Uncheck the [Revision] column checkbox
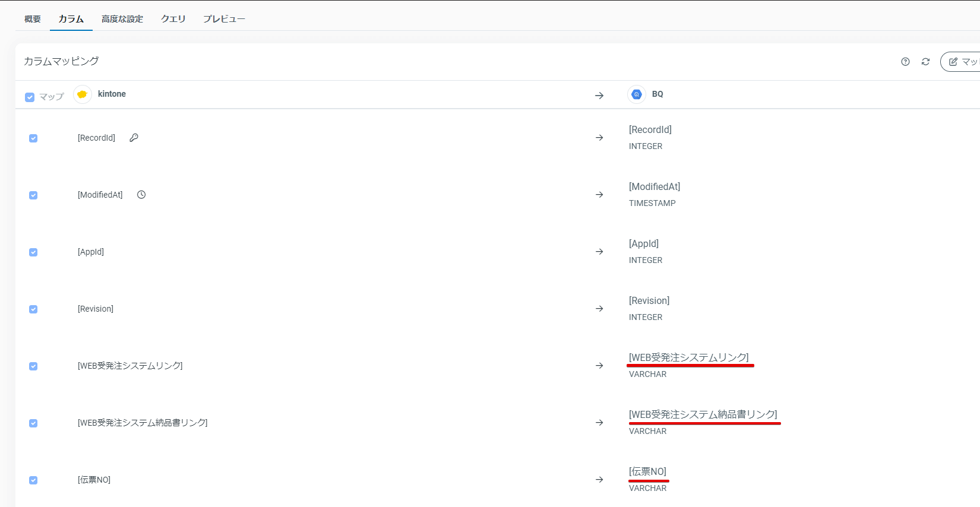This screenshot has height=507, width=980. coord(33,309)
